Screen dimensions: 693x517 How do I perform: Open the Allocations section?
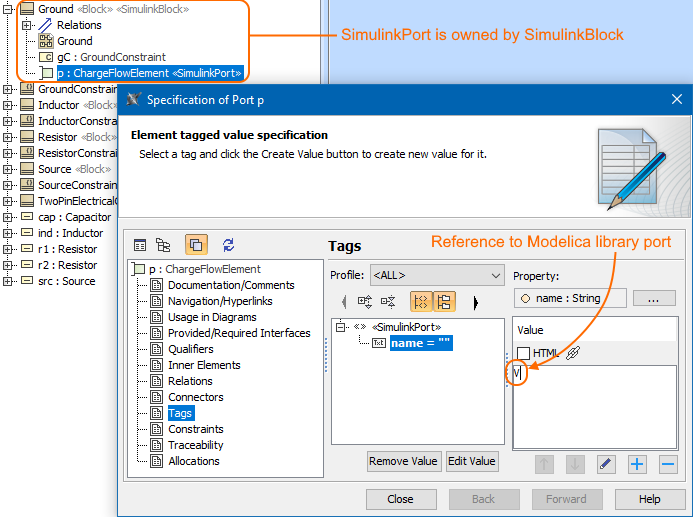194,461
